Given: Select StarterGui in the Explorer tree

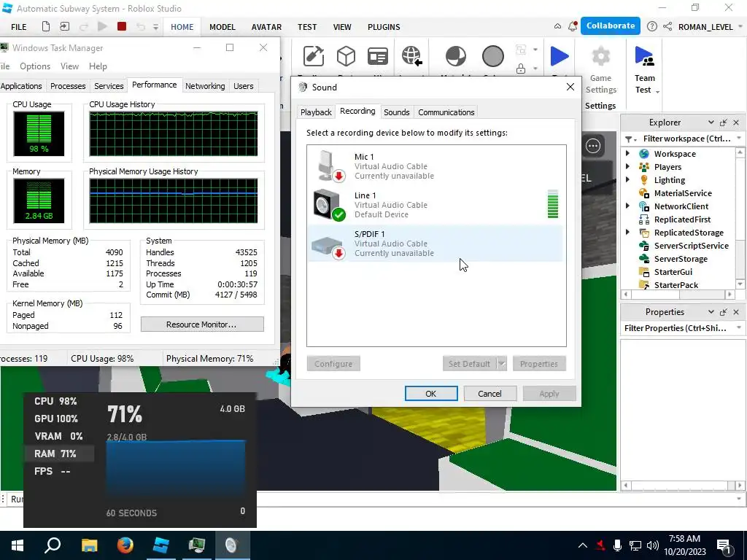Looking at the screenshot, I should pyautogui.click(x=672, y=272).
